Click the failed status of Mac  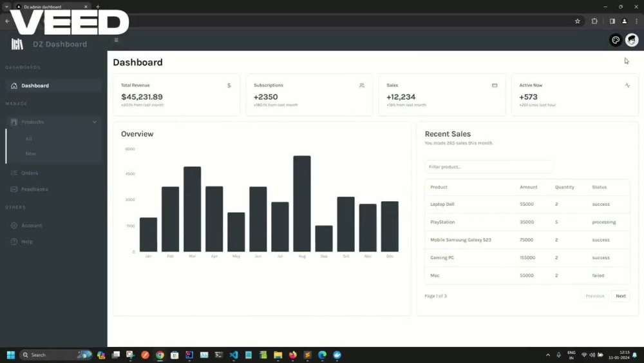click(x=598, y=275)
